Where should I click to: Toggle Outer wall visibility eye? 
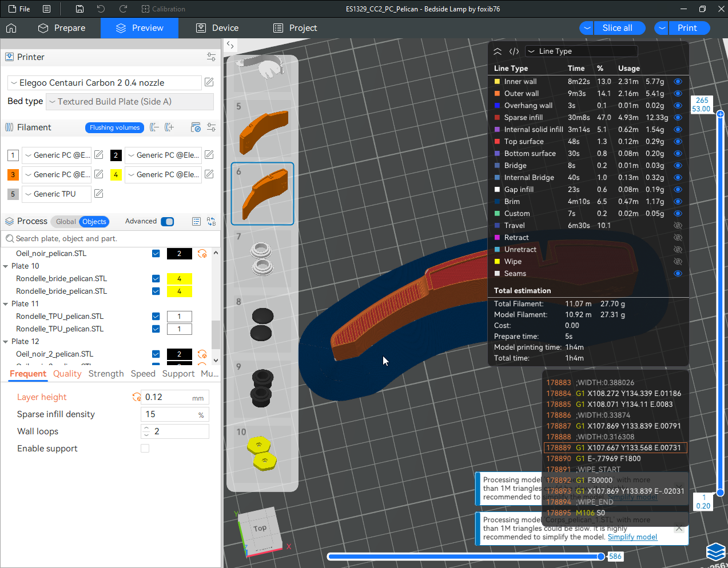(x=678, y=94)
